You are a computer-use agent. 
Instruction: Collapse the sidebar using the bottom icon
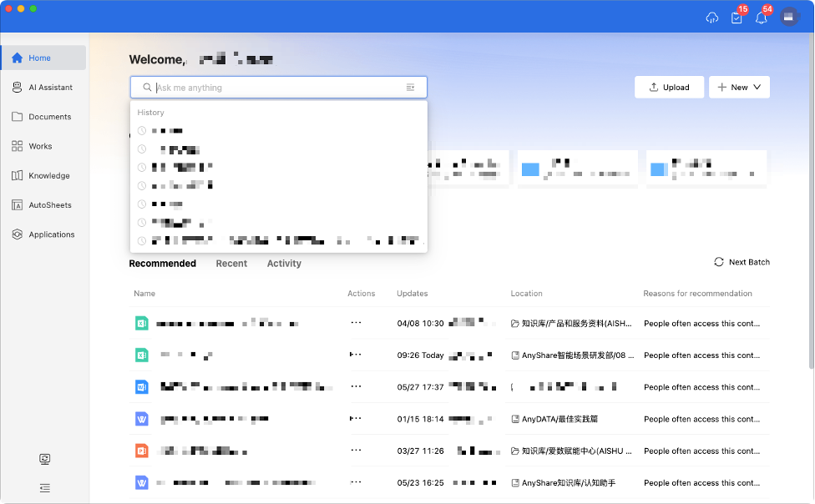(44, 487)
